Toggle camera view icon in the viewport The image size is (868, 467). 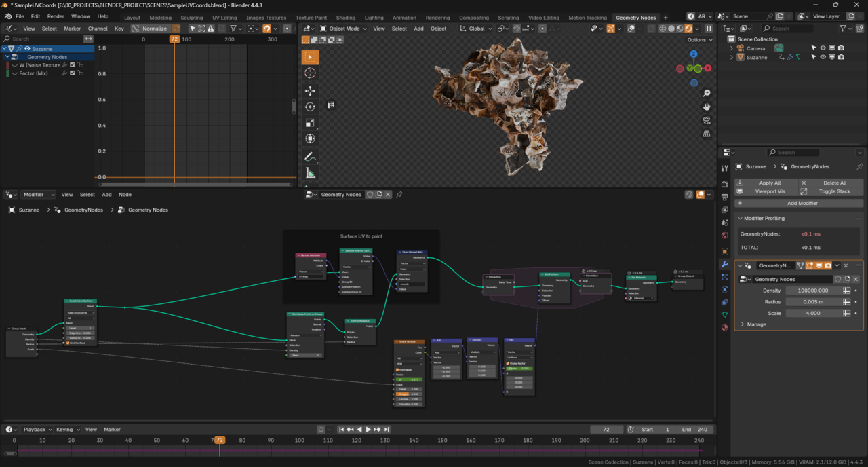click(707, 120)
